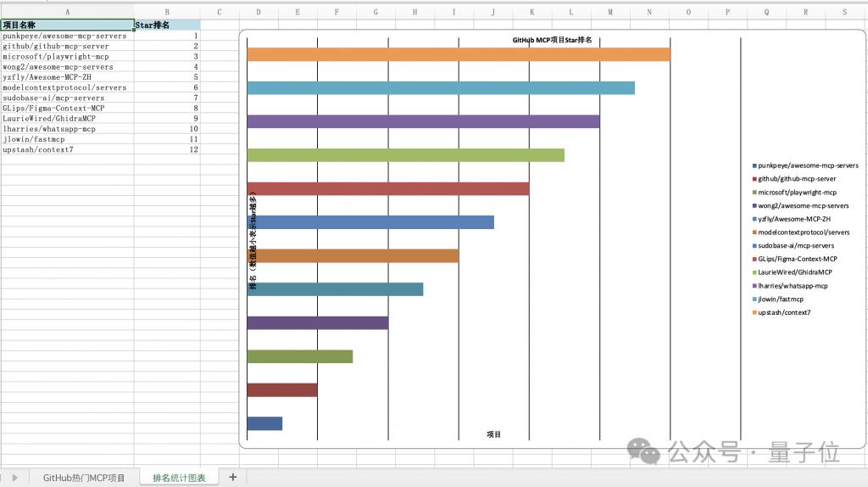Select cell microsoft/playwright-mcp in column A
Image resolution: width=868 pixels, height=487 pixels.
67,57
